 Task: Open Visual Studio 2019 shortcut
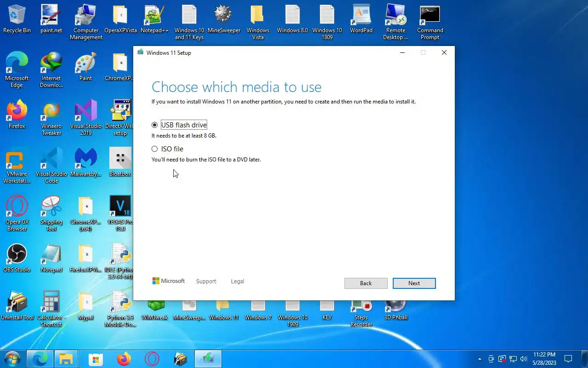coord(86,118)
